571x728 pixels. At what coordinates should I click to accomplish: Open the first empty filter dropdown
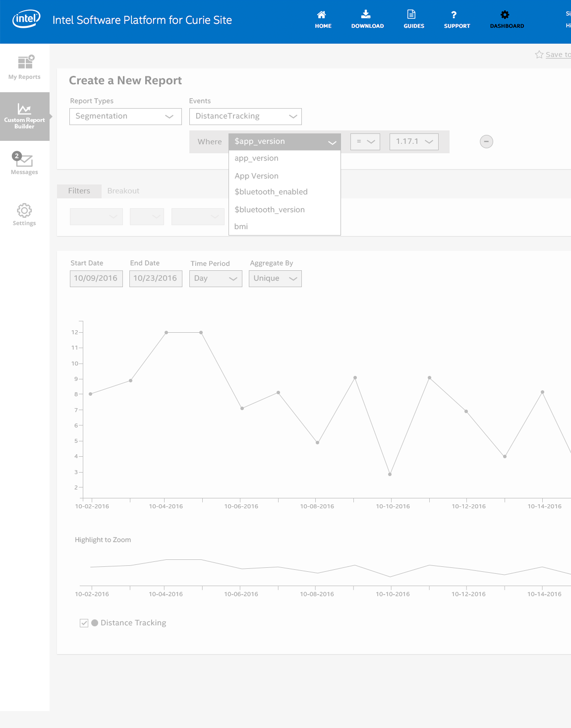click(x=96, y=217)
